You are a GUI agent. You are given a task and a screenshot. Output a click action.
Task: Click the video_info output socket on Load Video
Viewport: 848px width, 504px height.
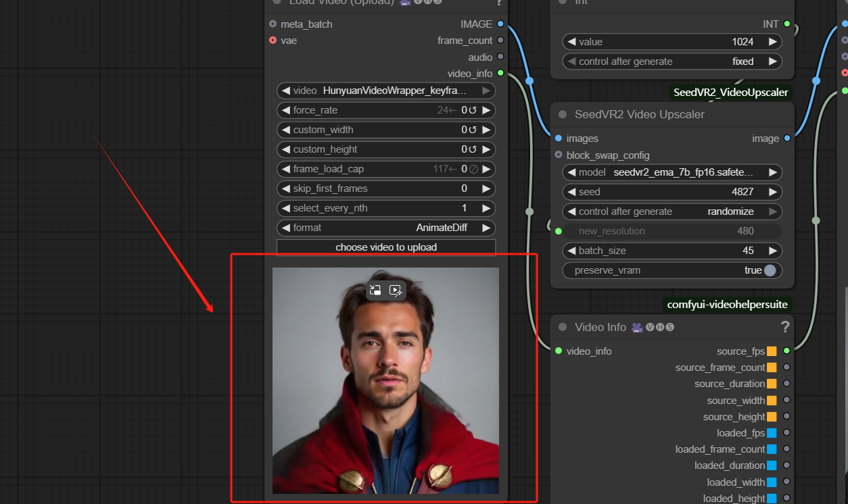point(500,73)
